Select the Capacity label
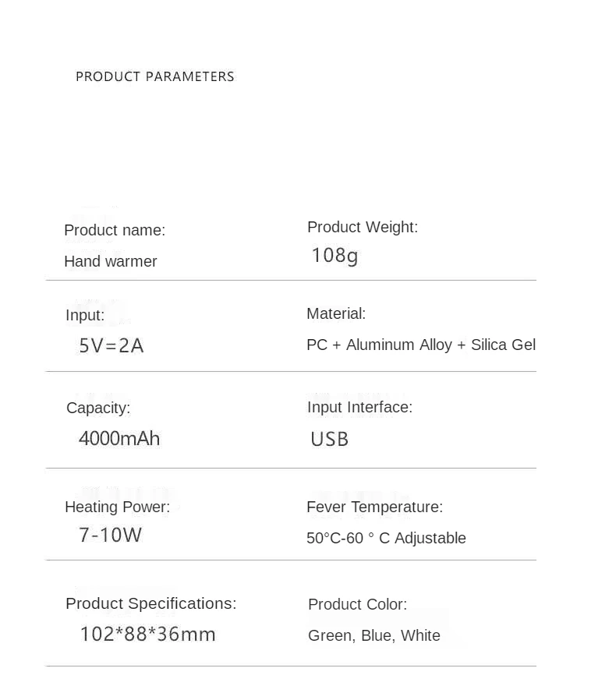The width and height of the screenshot is (616, 686). [x=98, y=408]
